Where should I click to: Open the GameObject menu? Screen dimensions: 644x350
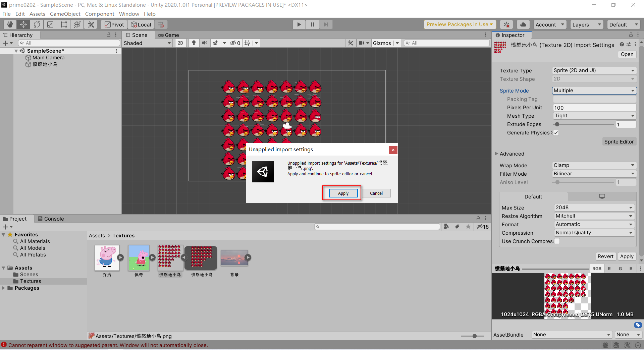point(65,14)
